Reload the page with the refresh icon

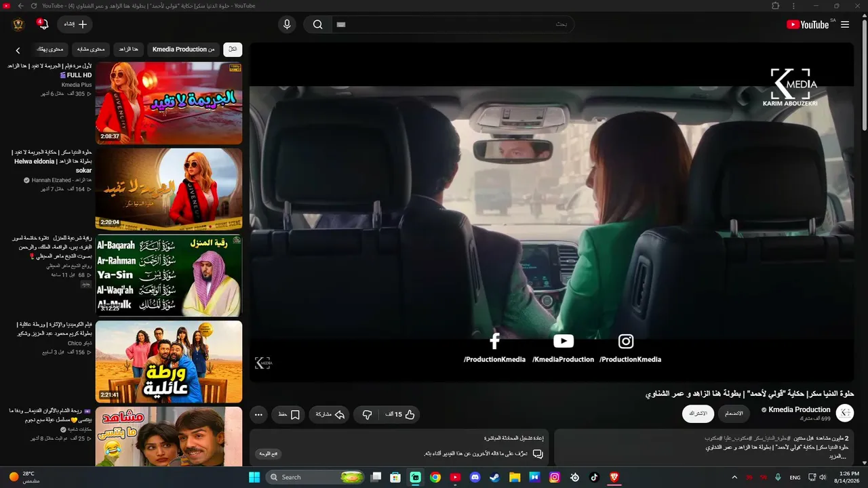tap(34, 5)
